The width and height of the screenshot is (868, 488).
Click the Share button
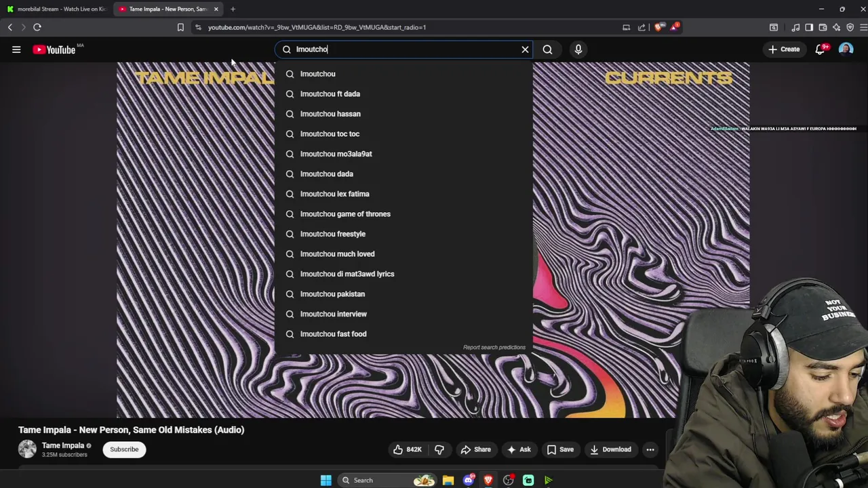click(475, 449)
